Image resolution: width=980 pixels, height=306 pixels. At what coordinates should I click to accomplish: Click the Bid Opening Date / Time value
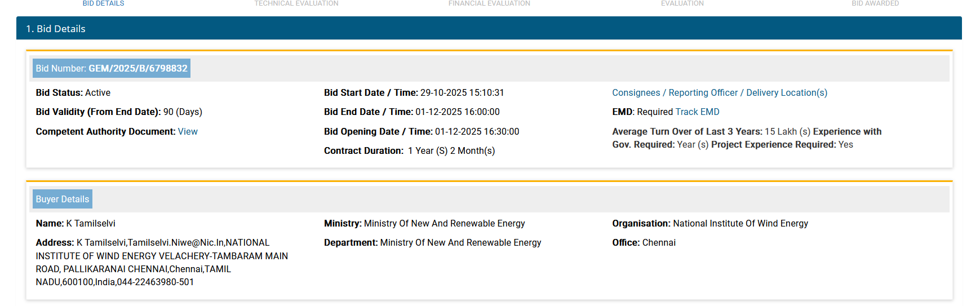(477, 132)
